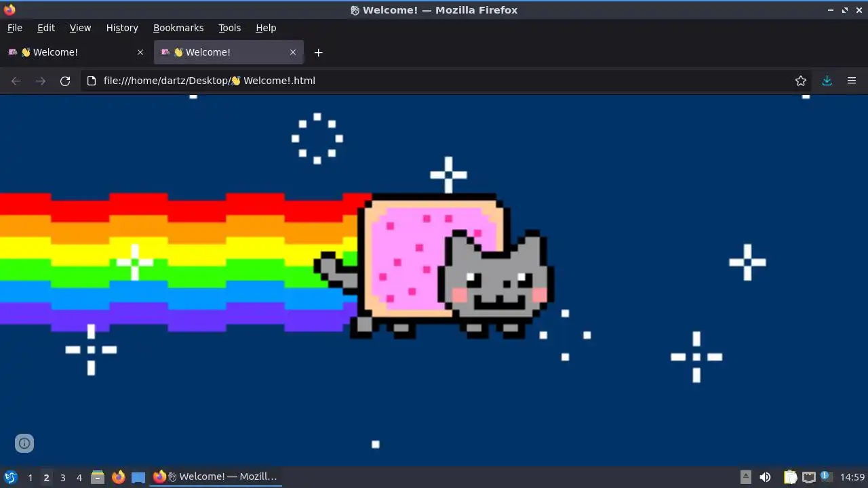Switch to workspace 4
The width and height of the screenshot is (868, 488).
point(79,477)
